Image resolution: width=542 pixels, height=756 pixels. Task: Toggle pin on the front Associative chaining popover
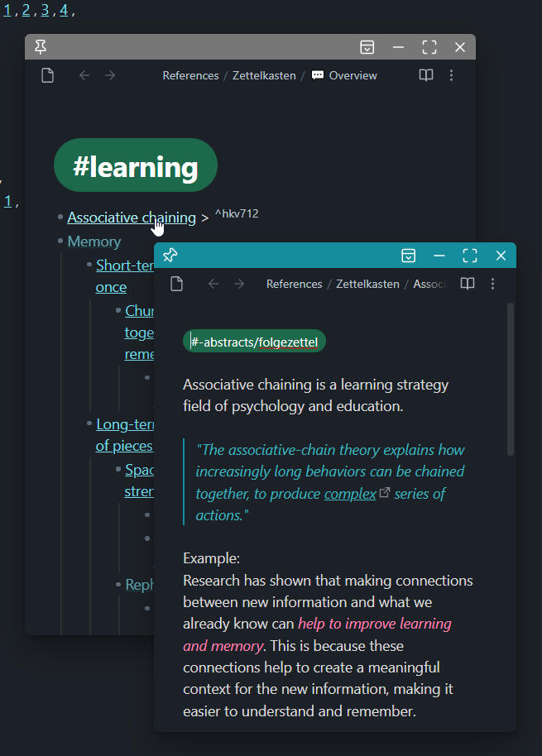pos(170,256)
